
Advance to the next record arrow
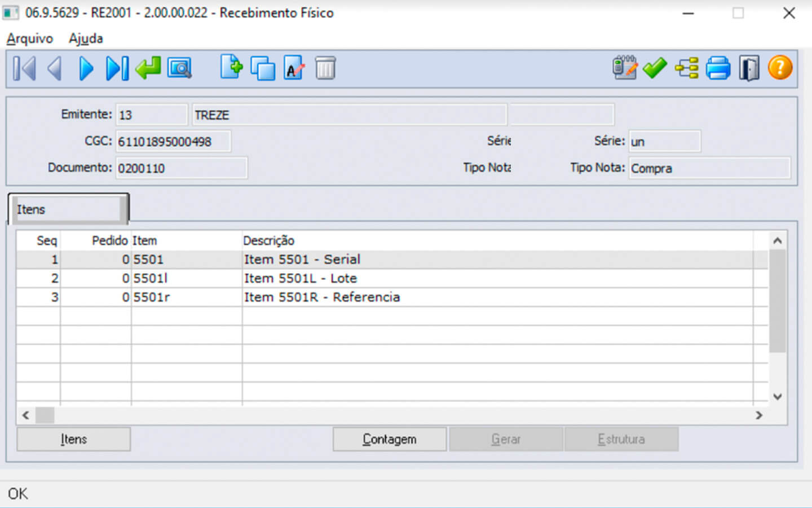point(86,69)
